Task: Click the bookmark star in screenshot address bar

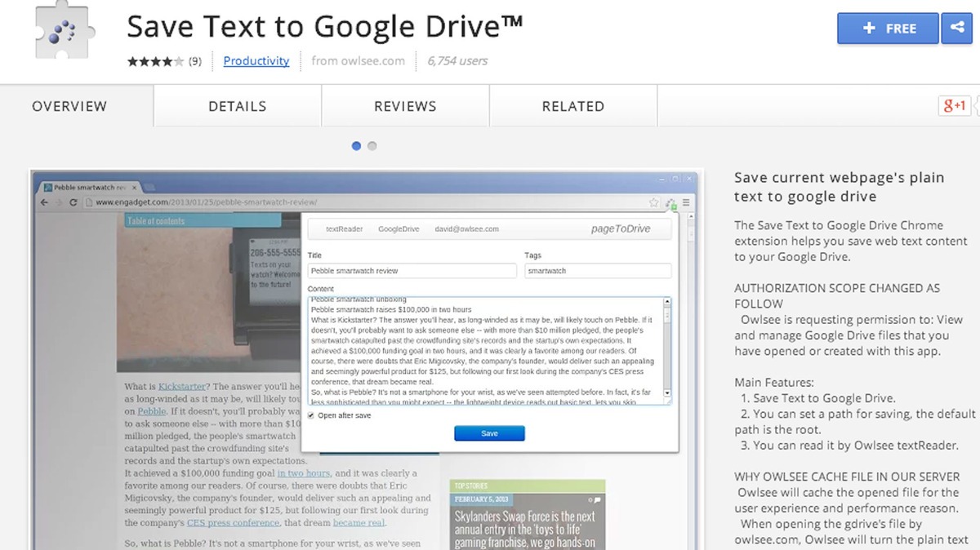Action: (653, 202)
